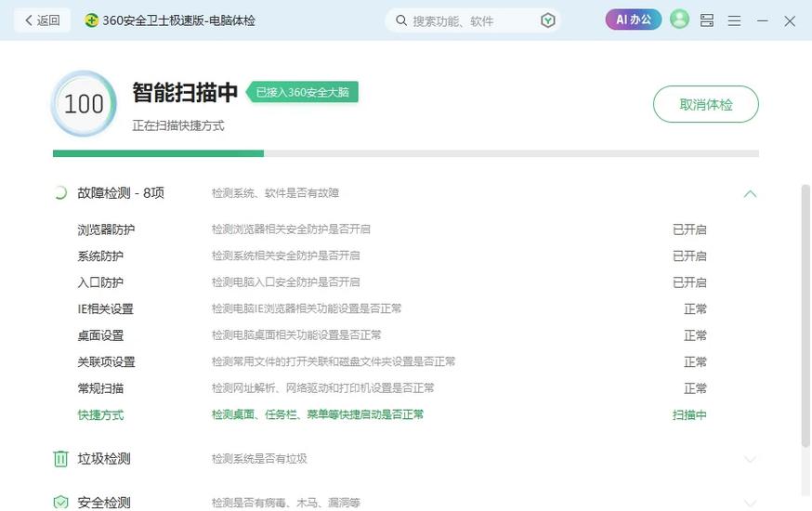The height and width of the screenshot is (511, 812).
Task: Select the 常规扫描 row
Action: [x=392, y=388]
